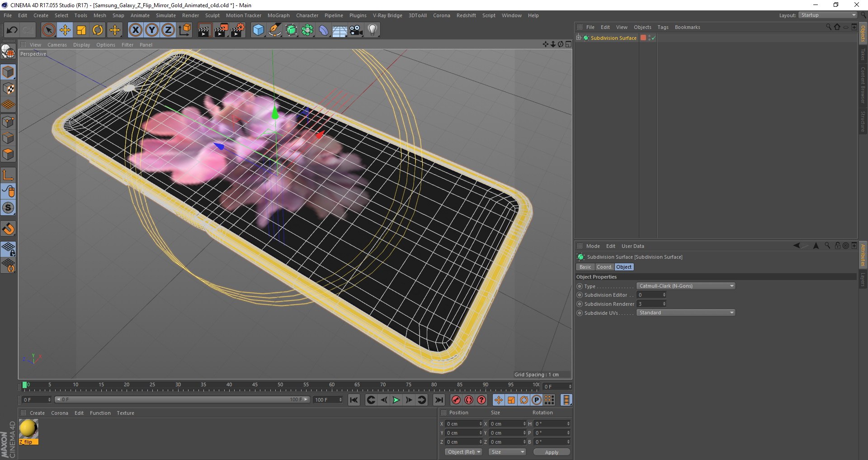Render to Picture Viewer

(221, 30)
